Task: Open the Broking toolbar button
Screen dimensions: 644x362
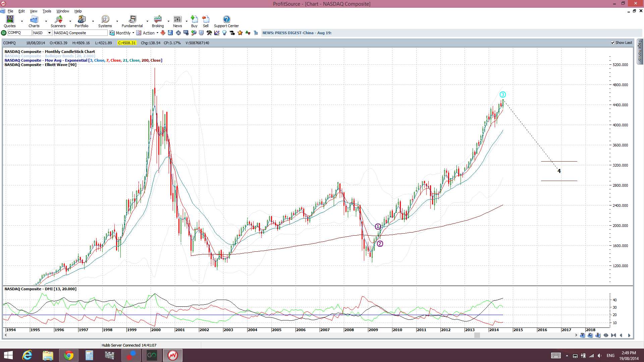Action: coord(158,21)
